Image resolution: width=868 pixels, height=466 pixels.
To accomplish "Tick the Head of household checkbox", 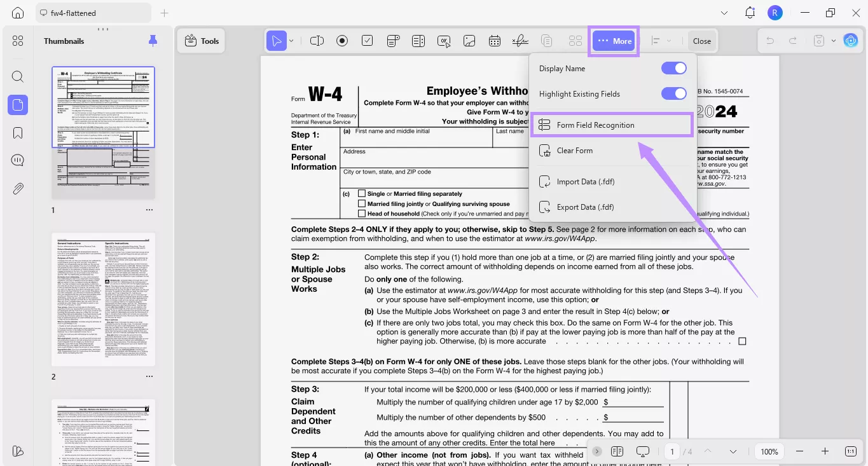I will [362, 214].
